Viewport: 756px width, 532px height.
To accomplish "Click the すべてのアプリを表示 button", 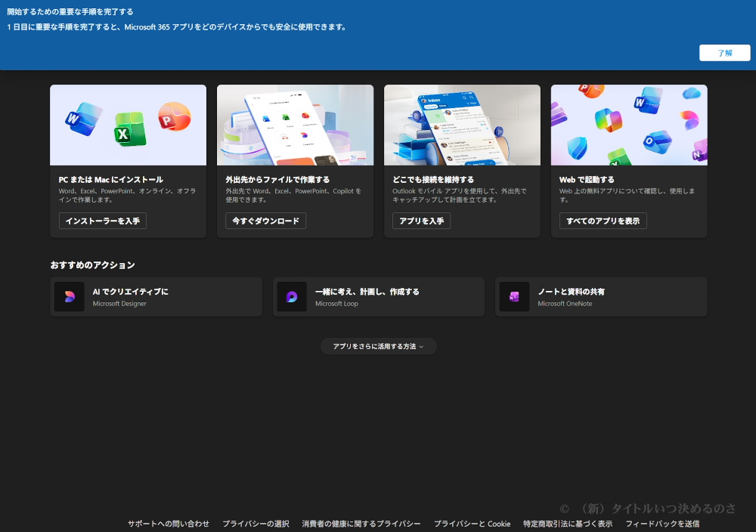I will (x=603, y=221).
